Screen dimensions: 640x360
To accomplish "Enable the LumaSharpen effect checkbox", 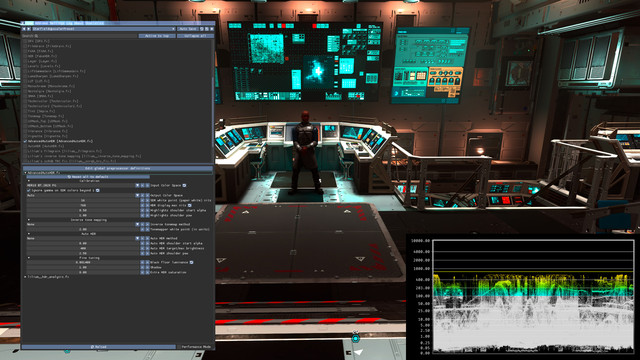I will [25, 76].
